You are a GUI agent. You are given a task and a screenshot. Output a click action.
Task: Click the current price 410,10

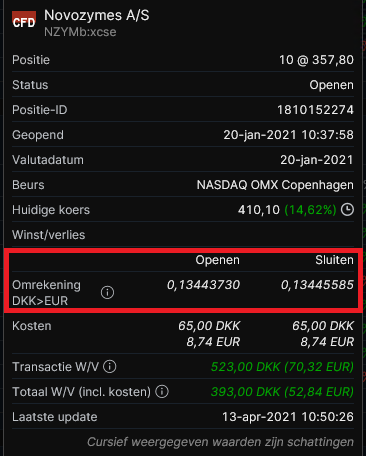(259, 210)
